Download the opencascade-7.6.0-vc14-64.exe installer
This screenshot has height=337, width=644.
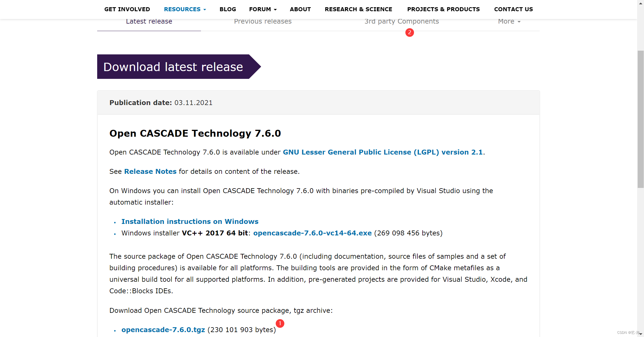(x=313, y=233)
